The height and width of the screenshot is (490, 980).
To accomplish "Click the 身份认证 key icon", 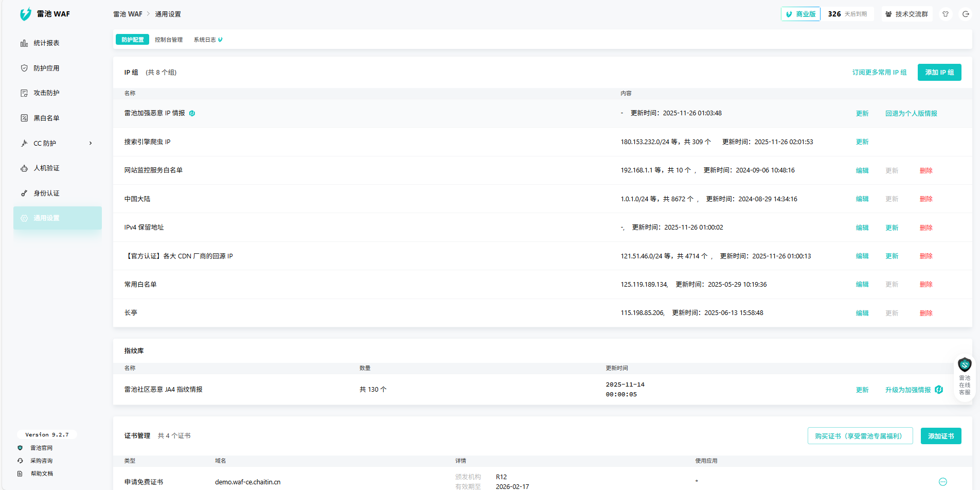I will tap(24, 193).
